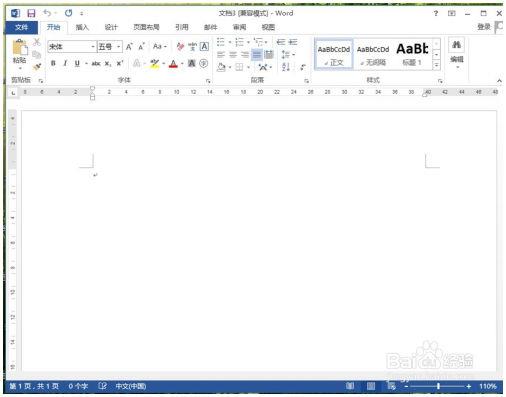Click the zoom slider in status bar
506x397 pixels.
[x=438, y=386]
